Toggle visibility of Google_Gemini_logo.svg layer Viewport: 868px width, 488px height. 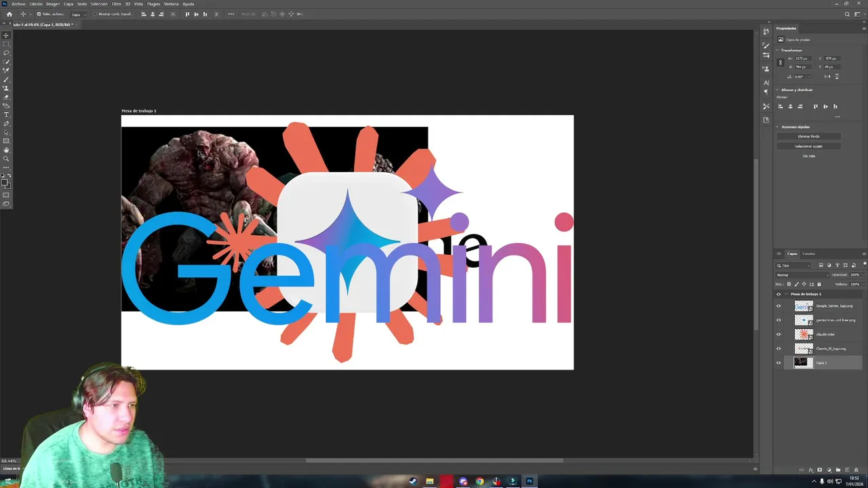coord(778,306)
